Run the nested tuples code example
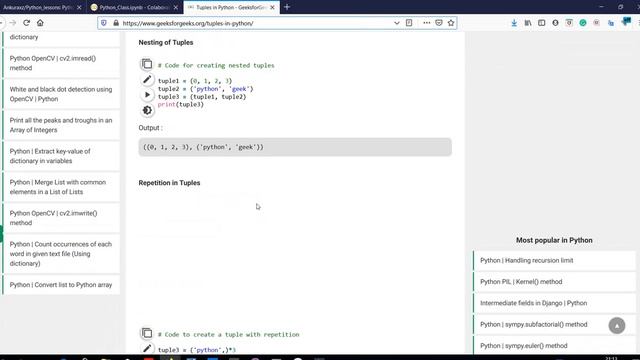 147,95
